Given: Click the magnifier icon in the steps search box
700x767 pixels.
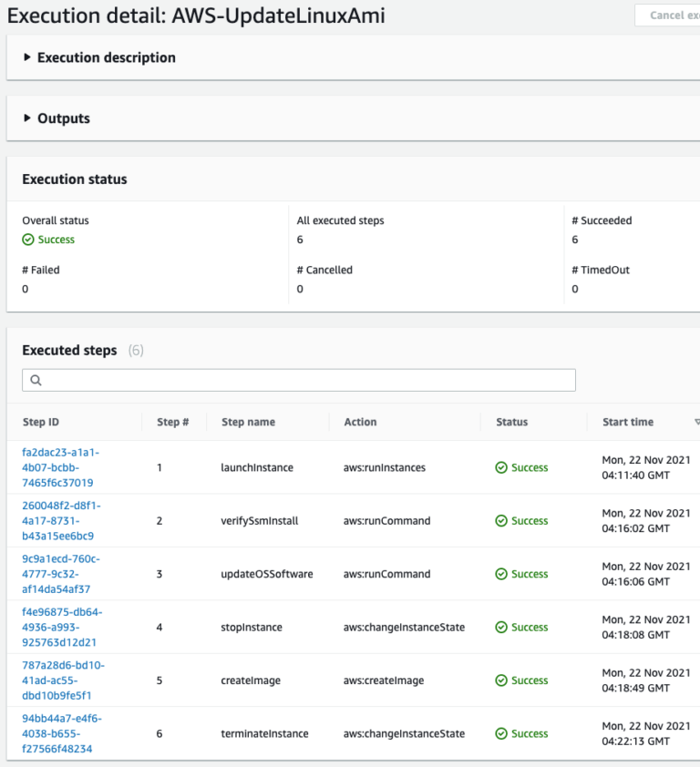Looking at the screenshot, I should click(34, 379).
